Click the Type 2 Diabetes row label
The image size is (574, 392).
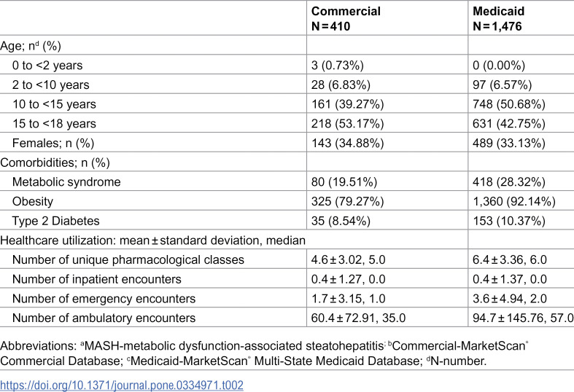tap(55, 221)
